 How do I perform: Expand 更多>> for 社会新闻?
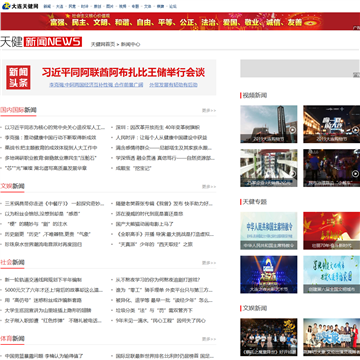point(209,263)
